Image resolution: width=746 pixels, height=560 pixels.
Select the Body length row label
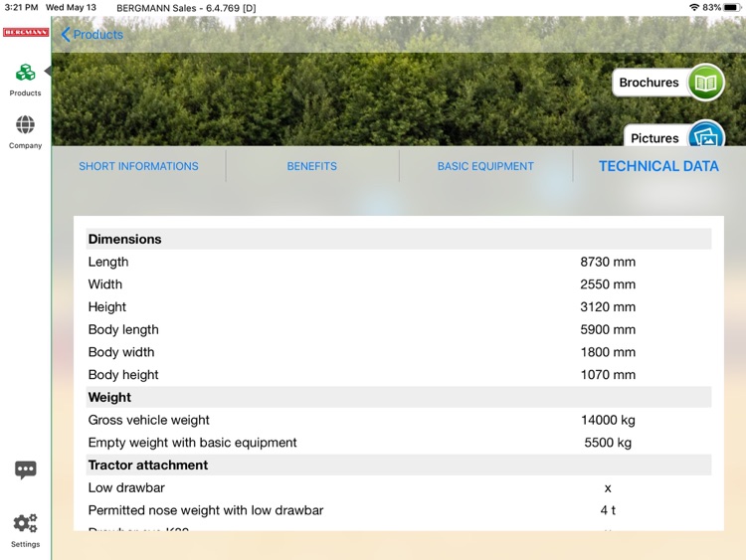[x=123, y=329]
